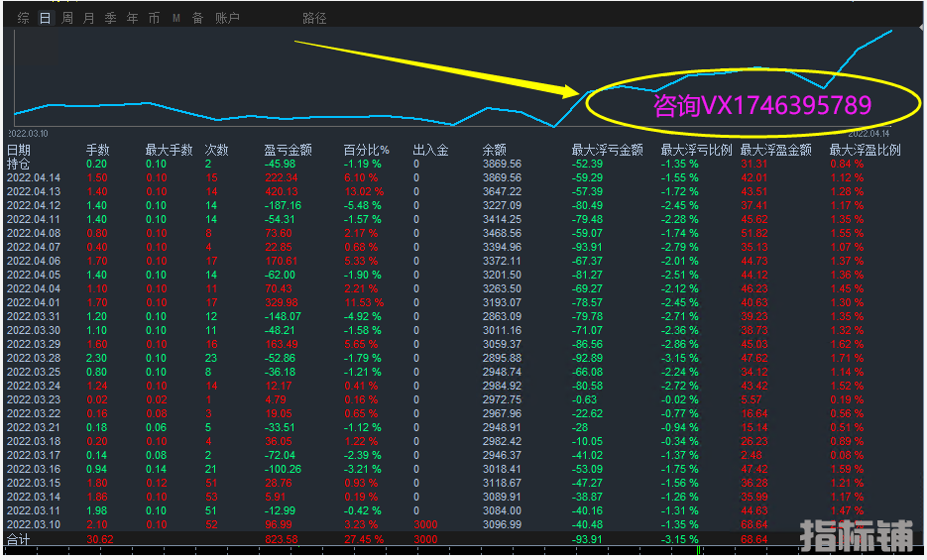
Task: Select the 2022.03.22 row date
Action: (x=33, y=413)
